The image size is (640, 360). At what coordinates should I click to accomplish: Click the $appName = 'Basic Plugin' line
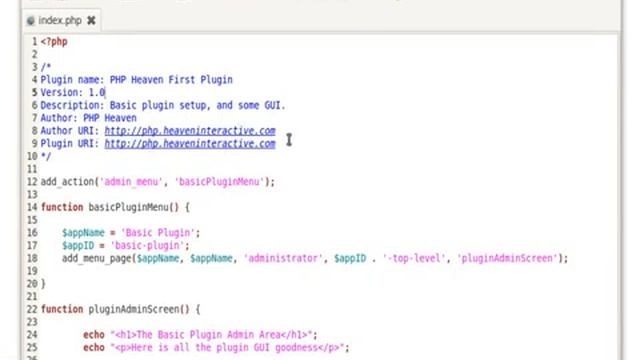[131, 233]
